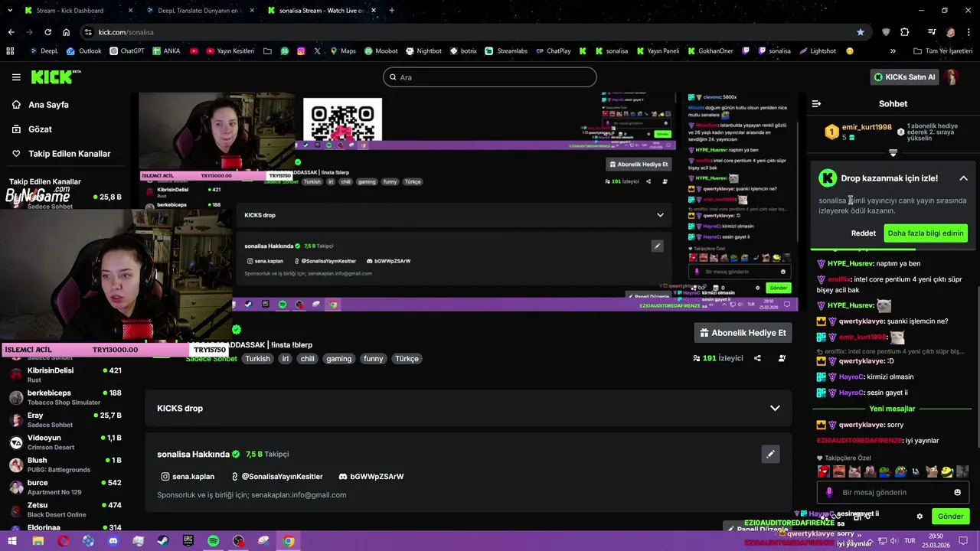Select the gaming tag

(x=338, y=358)
